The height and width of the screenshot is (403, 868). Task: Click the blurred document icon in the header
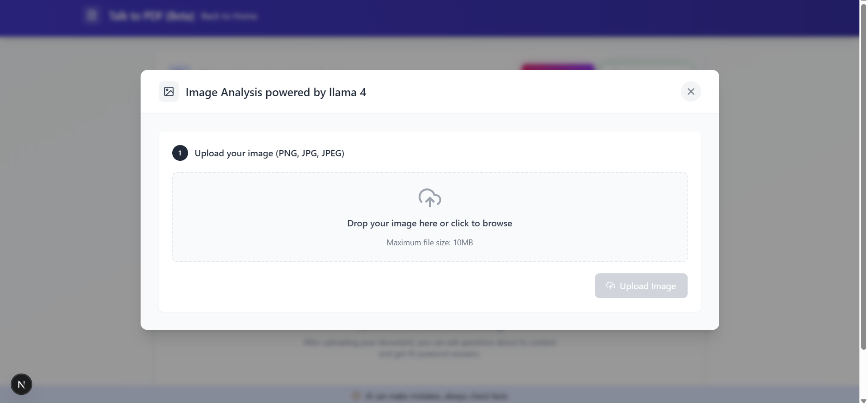tap(92, 15)
